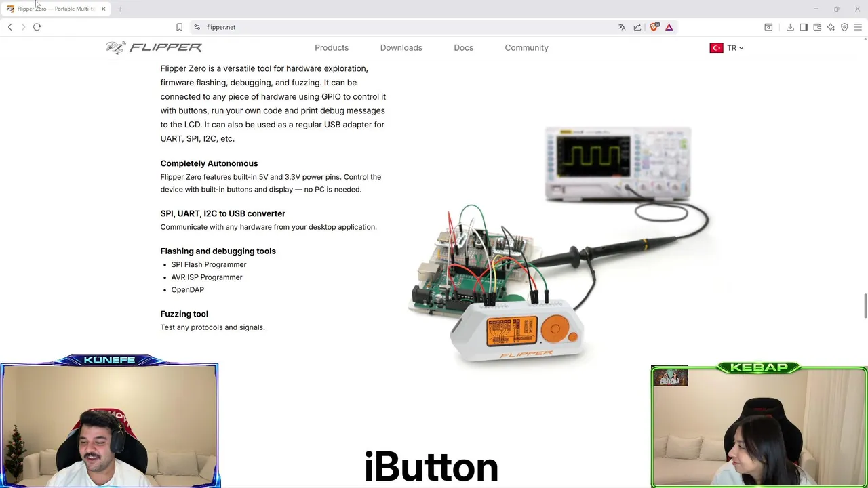Click the 'Completely Autonomous' heading
This screenshot has width=868, height=488.
click(209, 163)
